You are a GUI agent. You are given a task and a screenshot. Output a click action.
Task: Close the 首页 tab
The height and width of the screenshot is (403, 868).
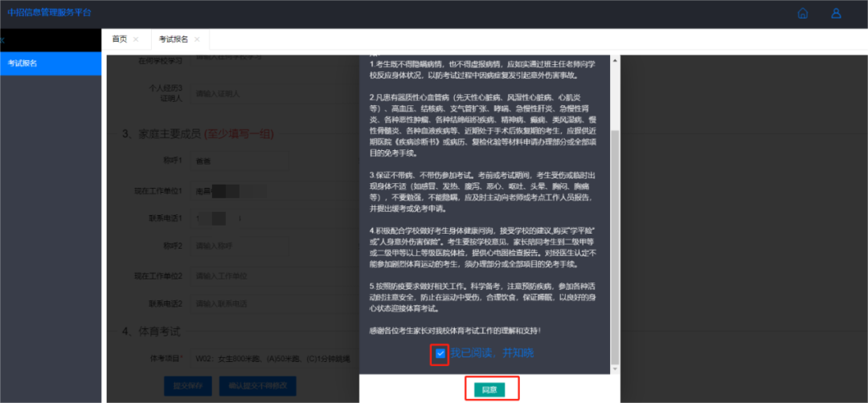click(136, 39)
